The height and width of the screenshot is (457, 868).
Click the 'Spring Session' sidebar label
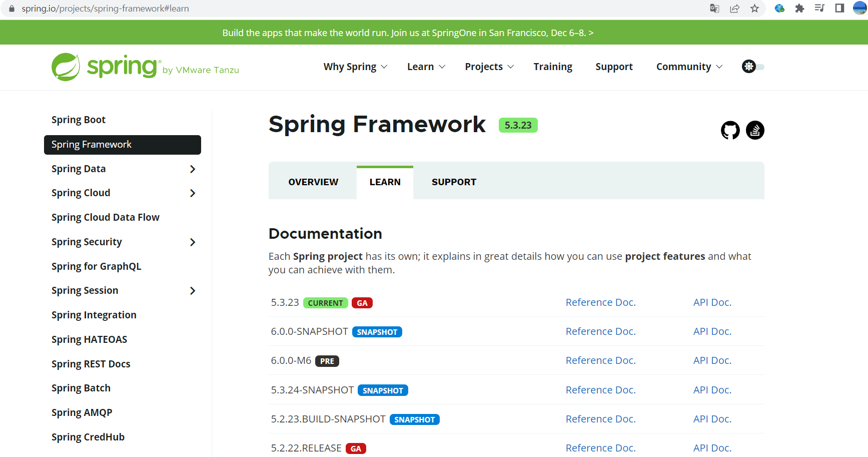point(85,291)
